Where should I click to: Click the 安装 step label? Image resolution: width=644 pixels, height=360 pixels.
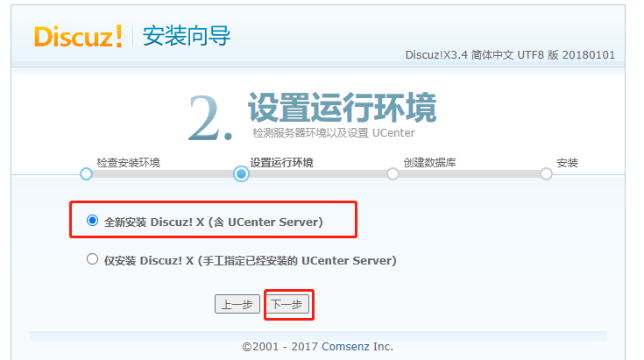tap(567, 163)
